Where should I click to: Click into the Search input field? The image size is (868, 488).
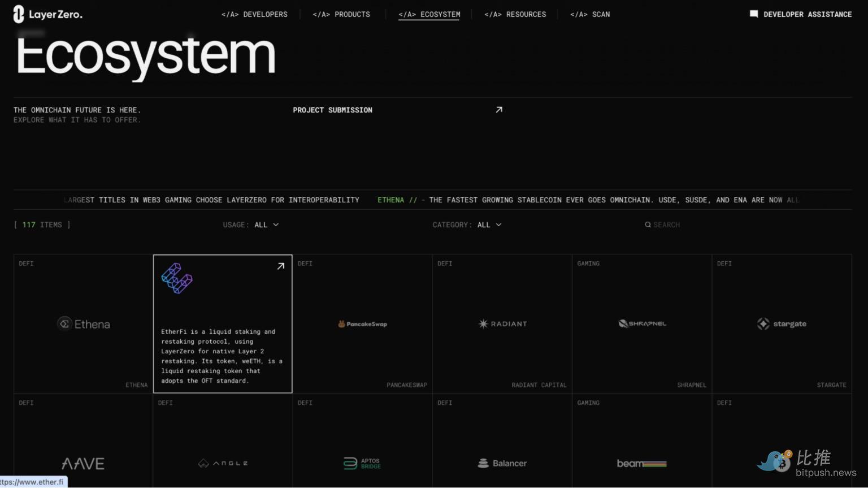(x=678, y=225)
